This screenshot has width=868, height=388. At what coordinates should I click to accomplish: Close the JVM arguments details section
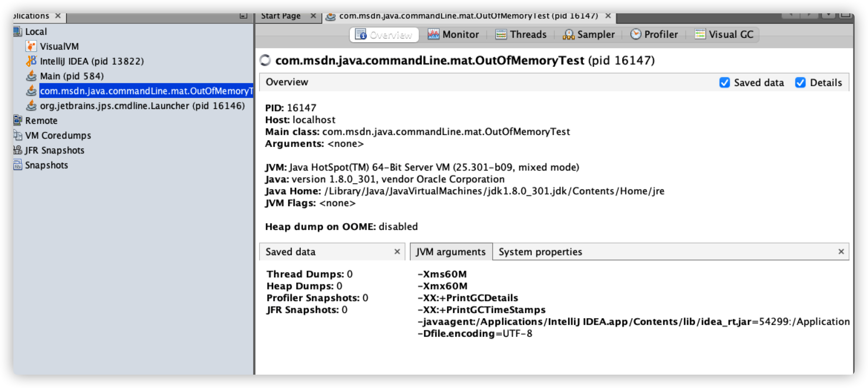[841, 251]
